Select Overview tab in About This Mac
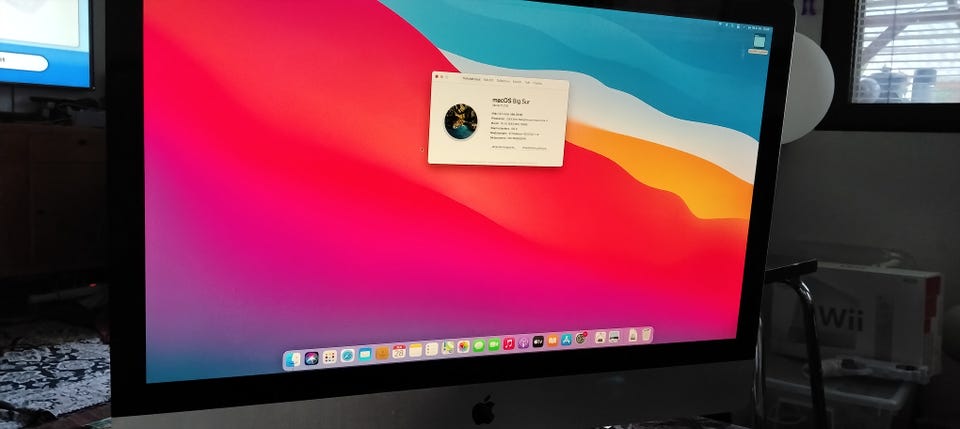This screenshot has height=429, width=960. coord(471,79)
